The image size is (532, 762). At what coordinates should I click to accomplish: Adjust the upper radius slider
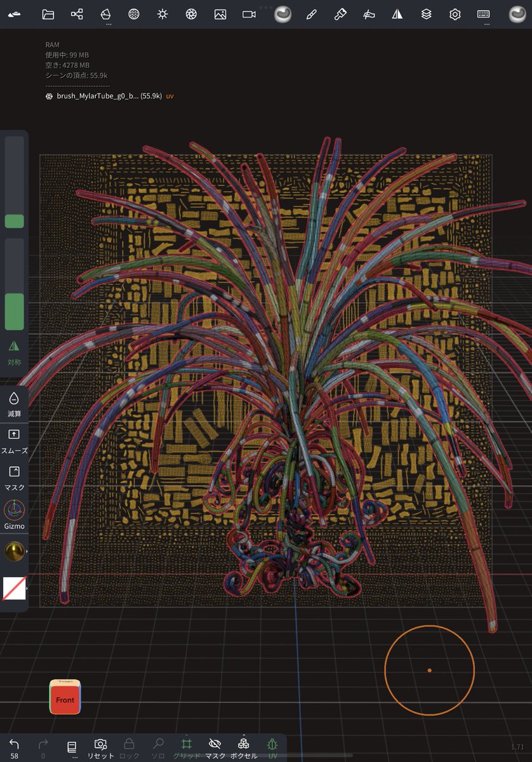coord(14,182)
